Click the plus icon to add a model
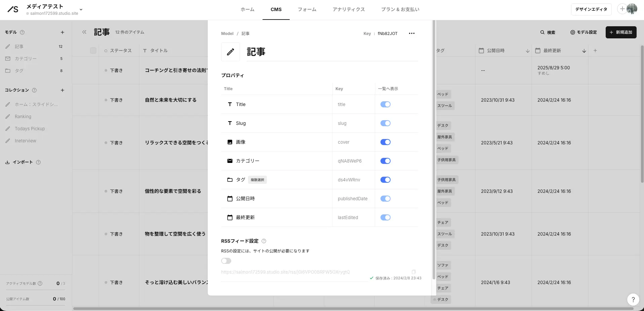The height and width of the screenshot is (311, 644). click(62, 32)
